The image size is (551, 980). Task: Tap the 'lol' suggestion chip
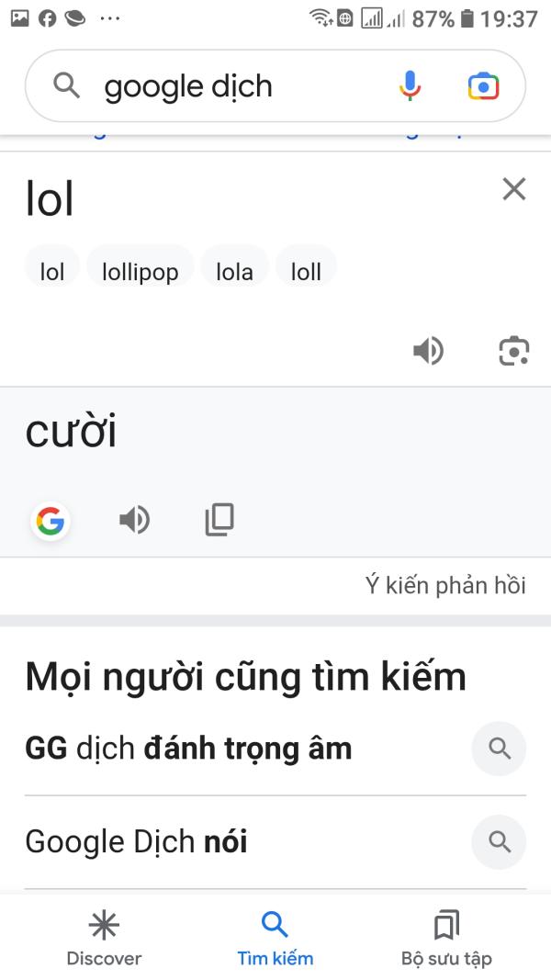(x=51, y=272)
